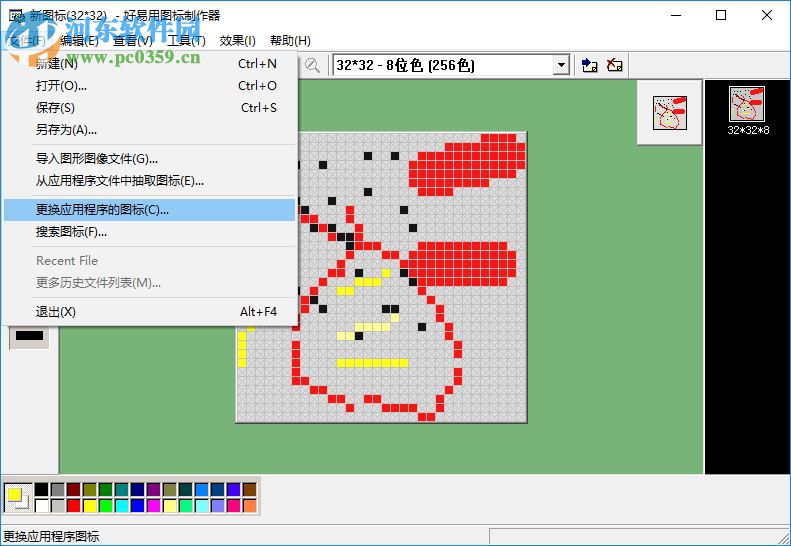The width and height of the screenshot is (791, 546).
Task: Pick the magenta color swatch
Action: (154, 505)
